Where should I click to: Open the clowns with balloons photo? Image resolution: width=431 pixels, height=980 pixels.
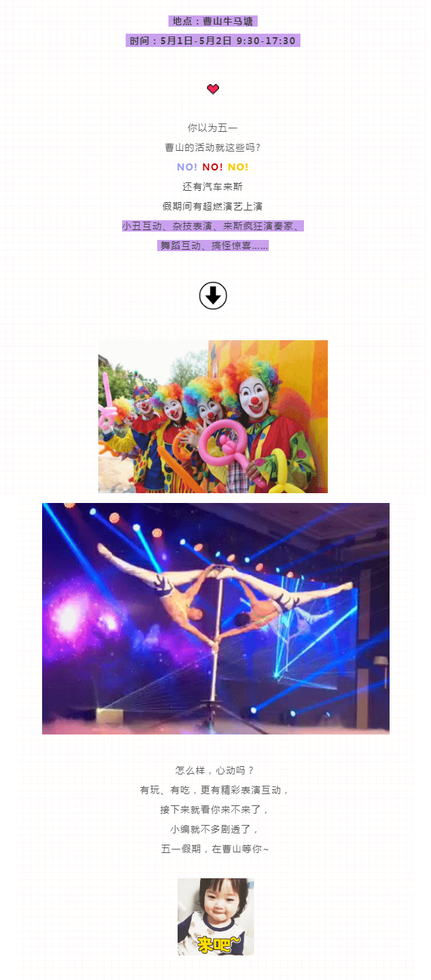coord(213,417)
